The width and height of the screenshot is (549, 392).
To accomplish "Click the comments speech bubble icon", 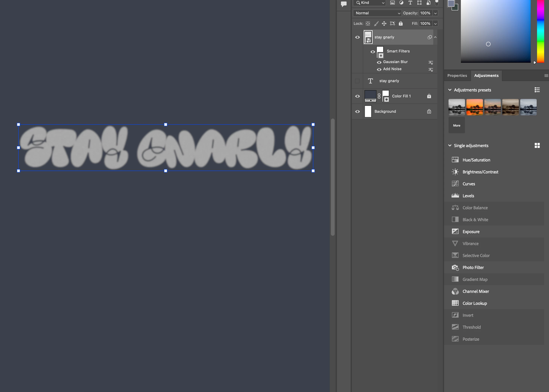I will pyautogui.click(x=344, y=4).
